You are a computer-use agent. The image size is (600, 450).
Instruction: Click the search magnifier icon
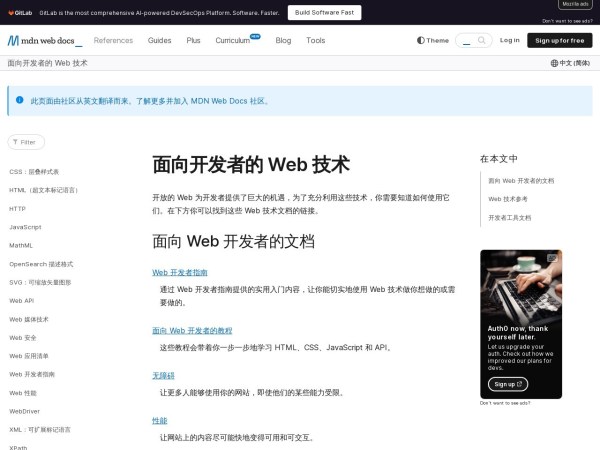(481, 40)
